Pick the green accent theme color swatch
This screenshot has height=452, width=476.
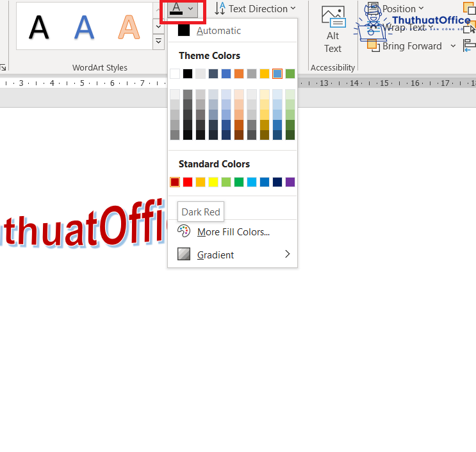(x=290, y=74)
